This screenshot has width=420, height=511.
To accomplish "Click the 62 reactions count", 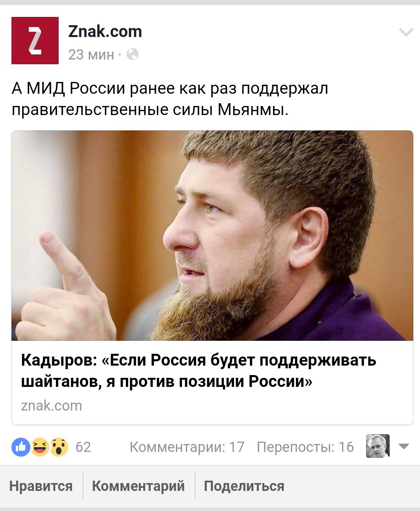I will pyautogui.click(x=83, y=447).
